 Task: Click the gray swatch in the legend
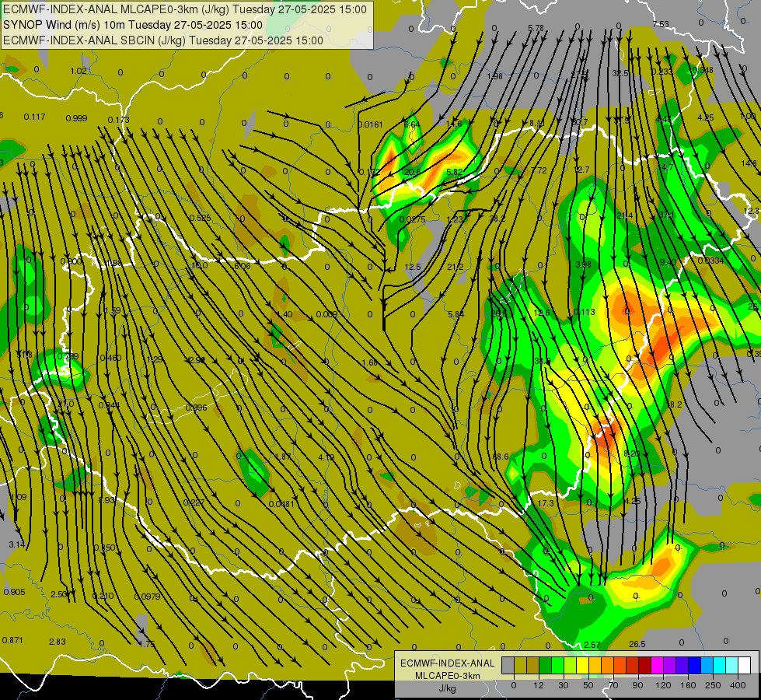pos(508,666)
